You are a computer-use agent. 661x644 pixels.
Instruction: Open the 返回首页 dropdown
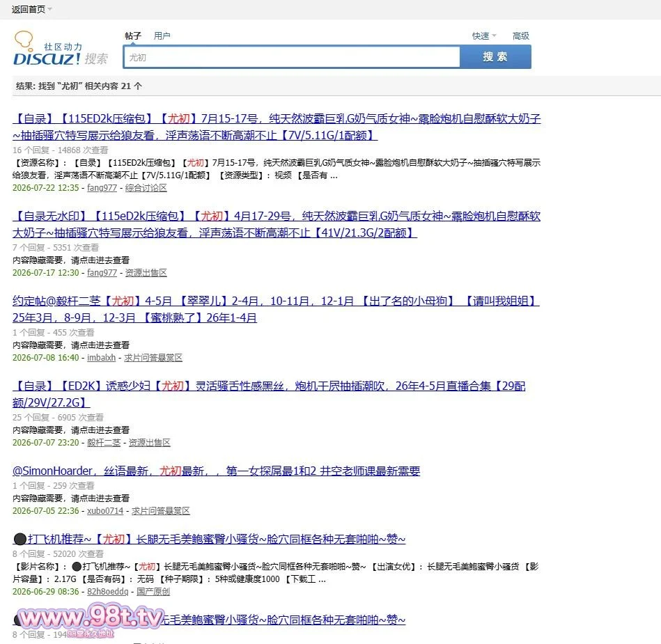coord(31,9)
